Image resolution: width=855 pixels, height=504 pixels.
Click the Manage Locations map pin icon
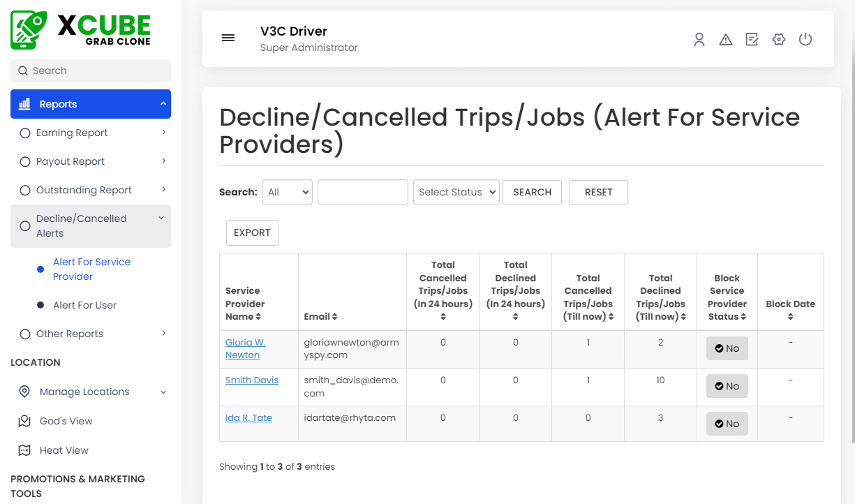coord(26,392)
